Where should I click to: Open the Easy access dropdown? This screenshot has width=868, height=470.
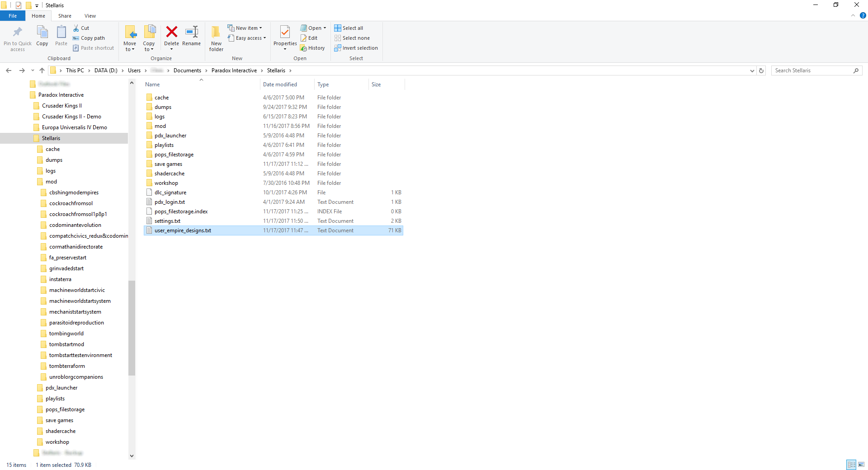click(247, 38)
